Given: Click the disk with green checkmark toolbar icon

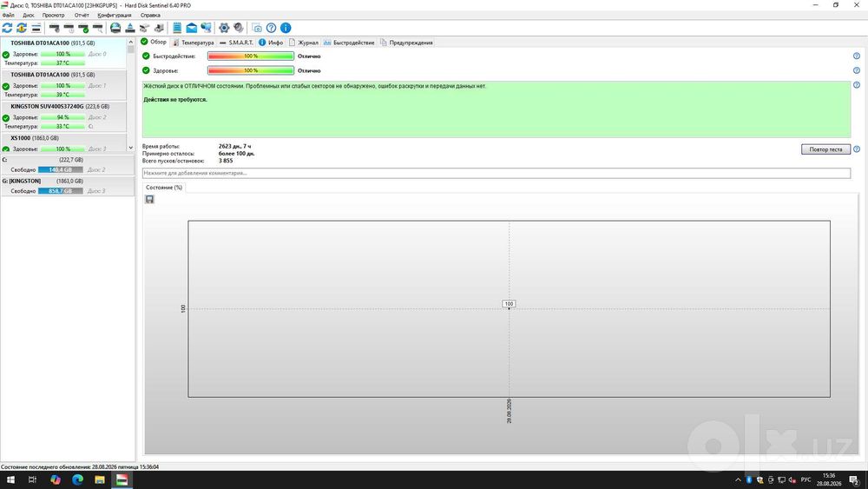Looking at the screenshot, I should [83, 28].
